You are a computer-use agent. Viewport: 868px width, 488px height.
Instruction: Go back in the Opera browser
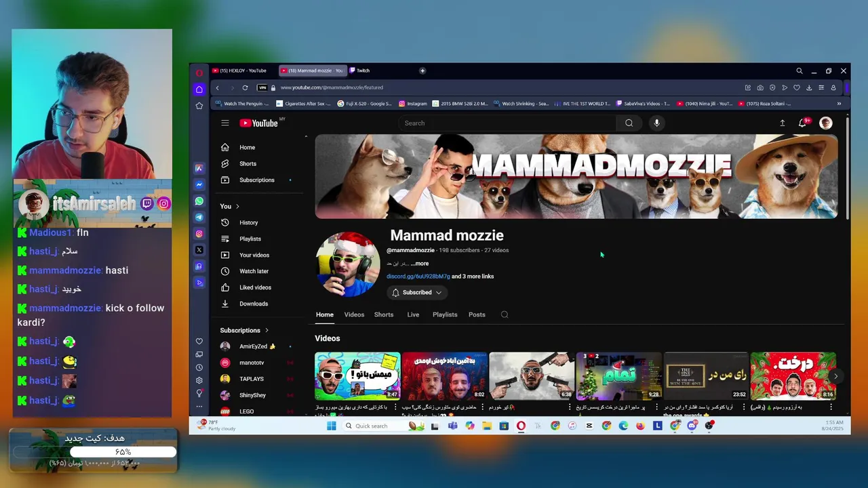click(217, 87)
